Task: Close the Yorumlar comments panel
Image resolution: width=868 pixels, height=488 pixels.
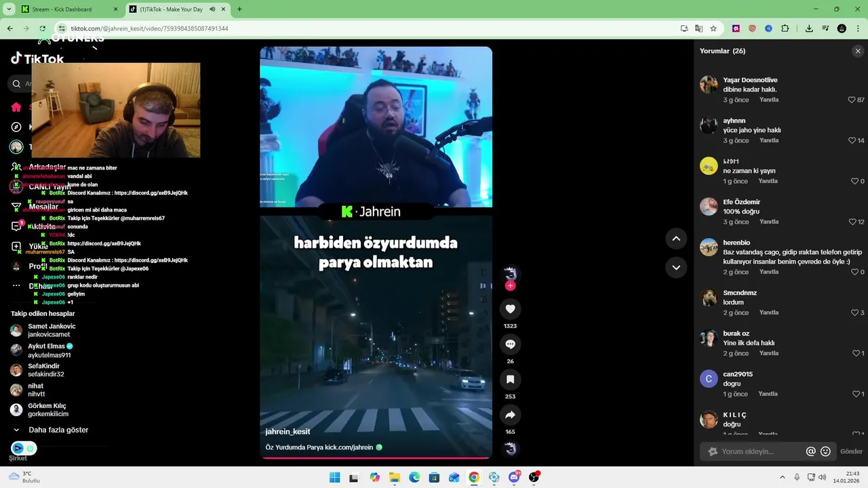Action: click(x=858, y=51)
